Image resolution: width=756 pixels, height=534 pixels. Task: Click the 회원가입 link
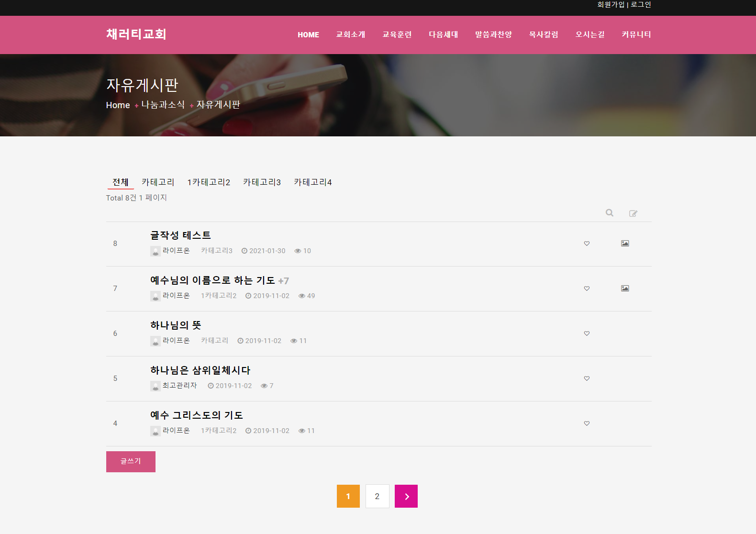pos(611,5)
